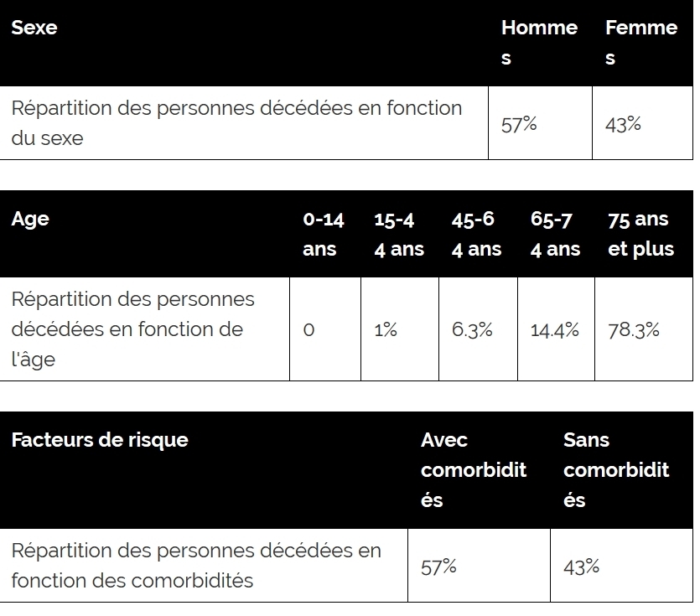Click the 'Avec comorbidités' column header
This screenshot has width=700, height=616.
point(474,470)
